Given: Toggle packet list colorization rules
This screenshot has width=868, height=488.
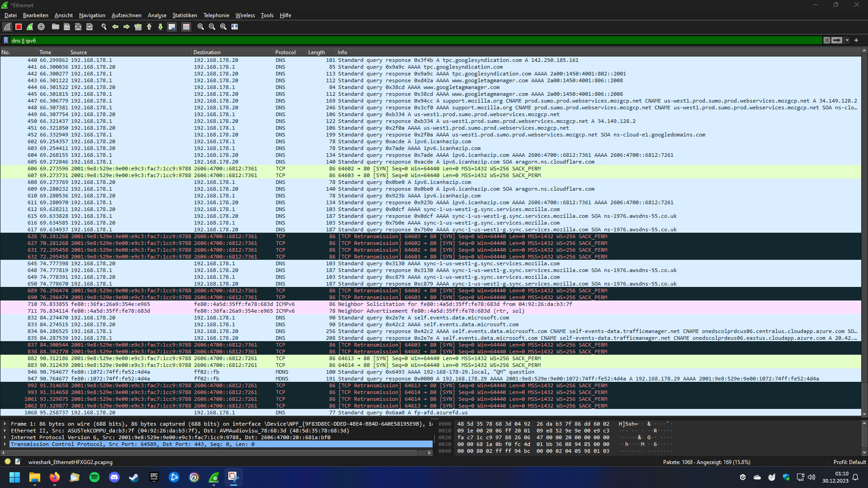Looking at the screenshot, I should coord(186,27).
